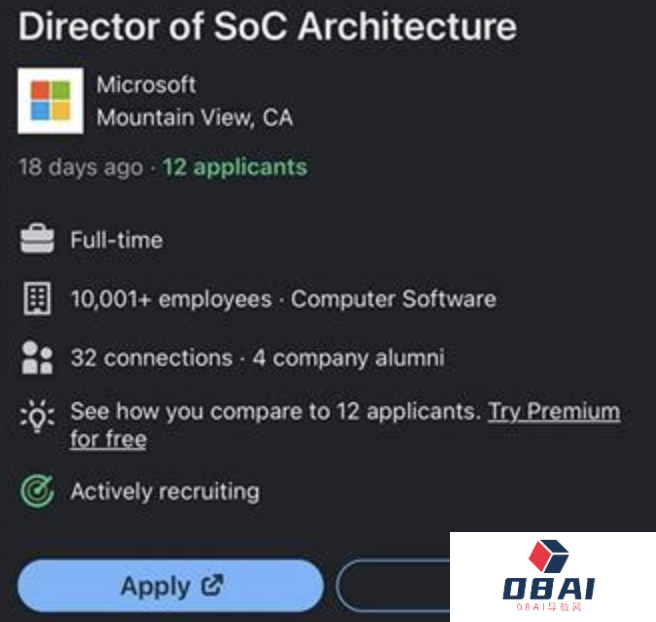Click the lightbulb insights icon
This screenshot has width=656, height=622.
click(37, 416)
